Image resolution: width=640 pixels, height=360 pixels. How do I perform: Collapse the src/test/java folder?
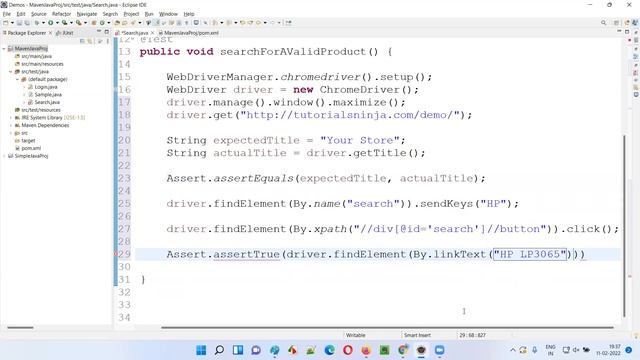(x=11, y=71)
